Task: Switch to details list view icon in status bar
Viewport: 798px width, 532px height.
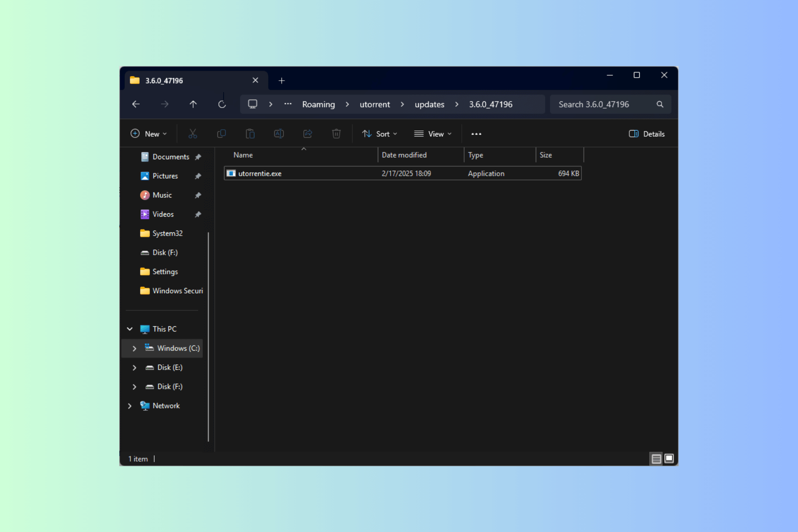Action: pos(656,459)
